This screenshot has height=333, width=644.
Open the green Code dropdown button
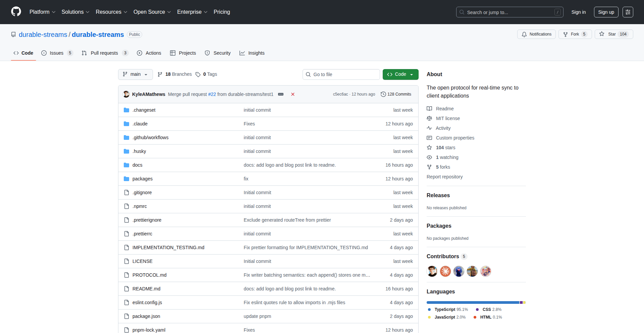400,74
